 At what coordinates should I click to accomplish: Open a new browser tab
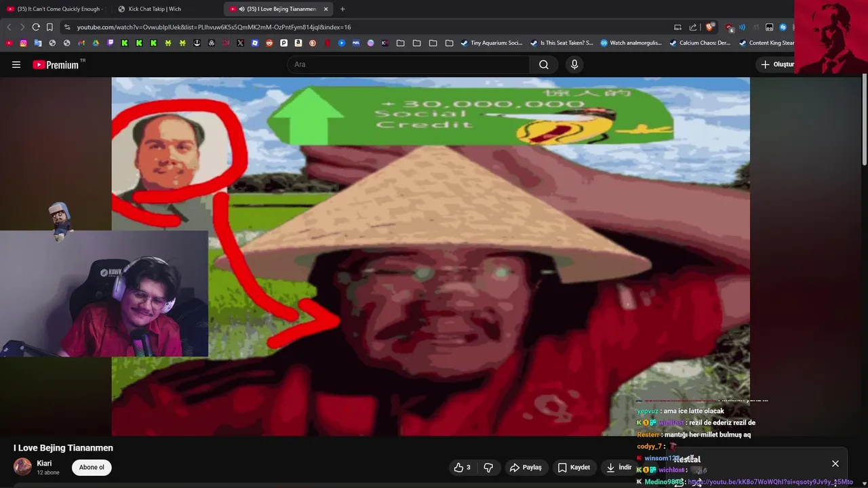tap(342, 9)
